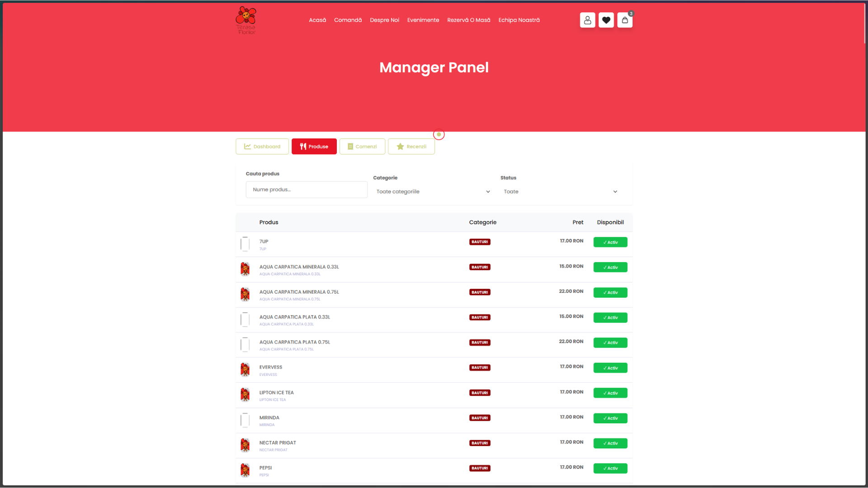868x488 pixels.
Task: Toggle Activ status for Nectar Prigat
Action: (x=610, y=443)
